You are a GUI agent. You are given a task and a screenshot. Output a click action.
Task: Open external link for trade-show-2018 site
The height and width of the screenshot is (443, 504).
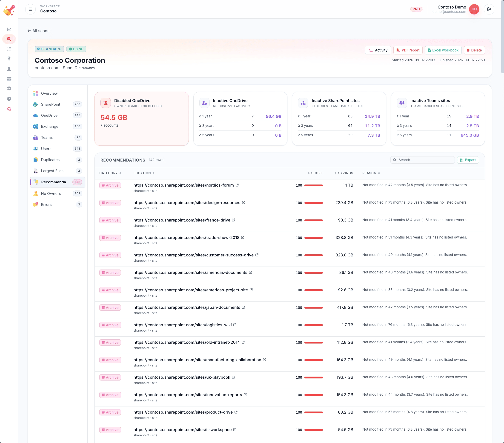click(x=243, y=238)
